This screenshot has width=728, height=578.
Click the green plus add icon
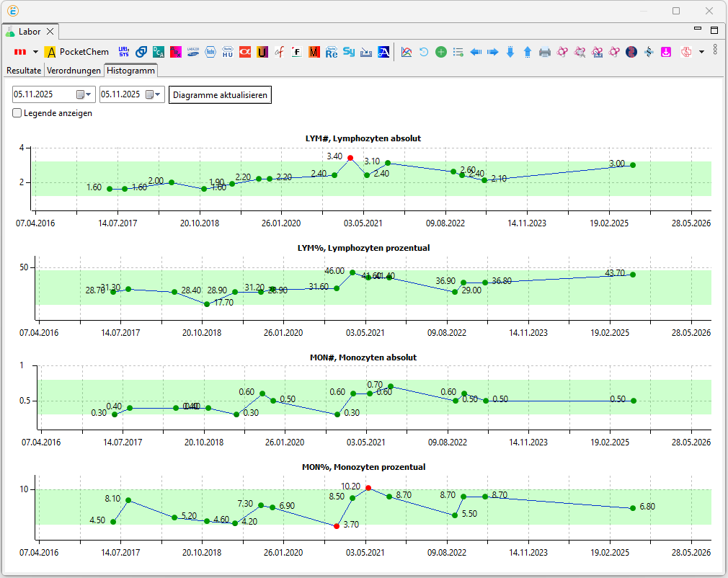[x=440, y=52]
